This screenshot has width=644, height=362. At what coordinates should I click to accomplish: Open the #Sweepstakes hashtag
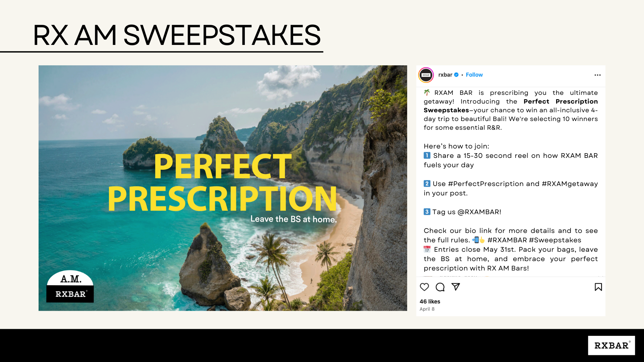(x=555, y=240)
